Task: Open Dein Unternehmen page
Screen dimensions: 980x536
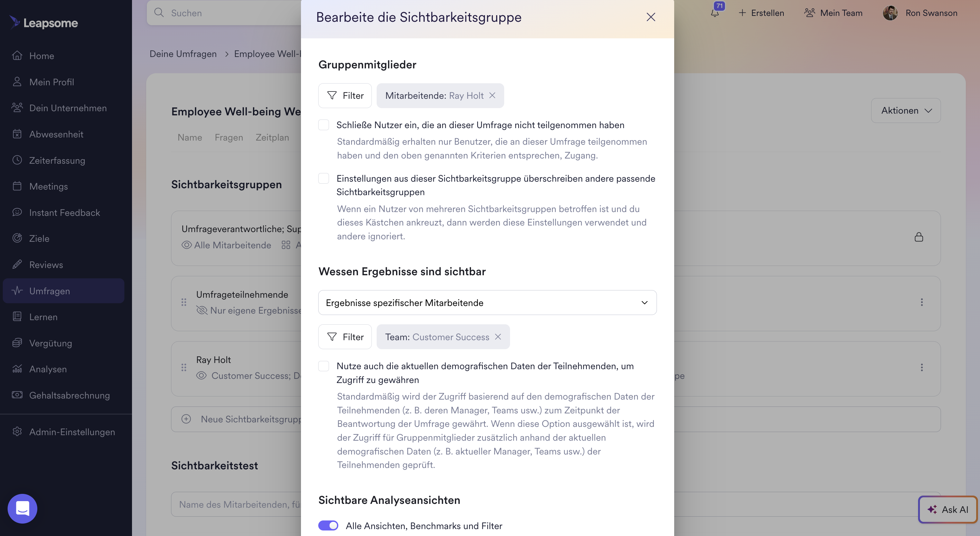Action: [68, 108]
